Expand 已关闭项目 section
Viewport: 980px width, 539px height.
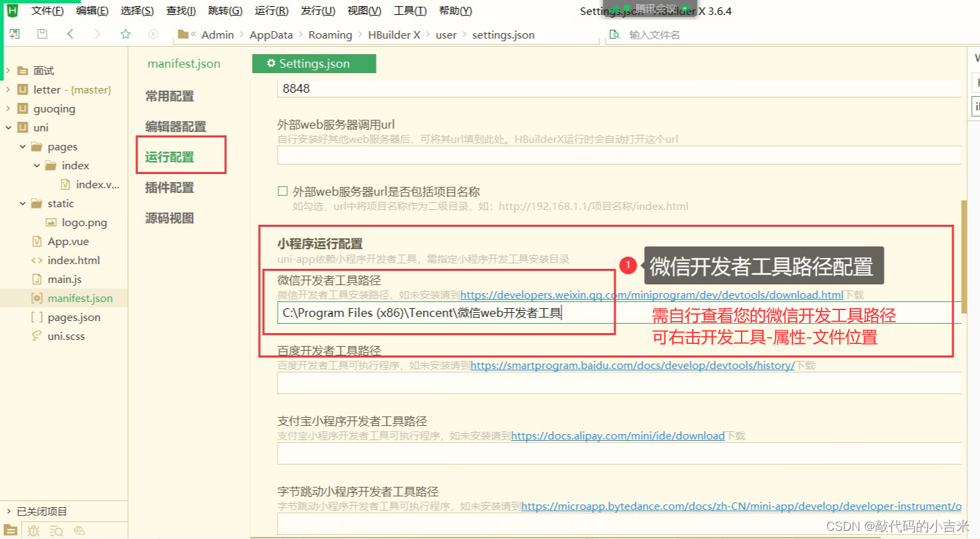tap(8, 511)
